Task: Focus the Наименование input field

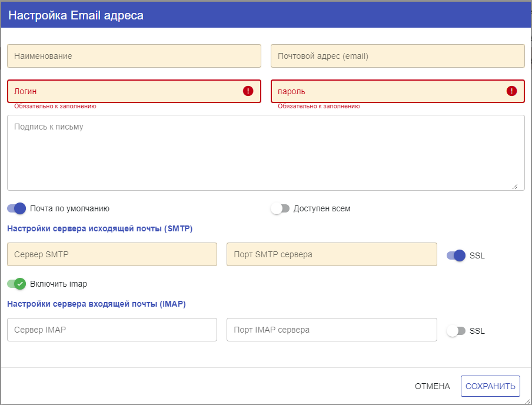Action: point(134,56)
